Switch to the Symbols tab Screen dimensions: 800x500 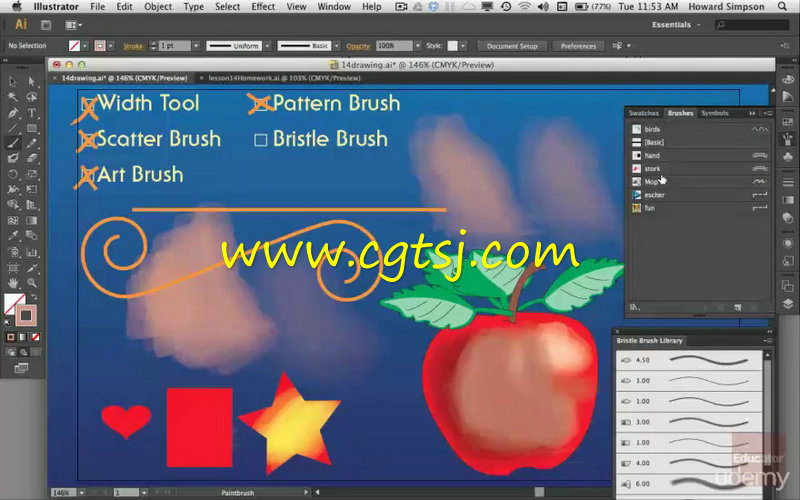click(714, 113)
